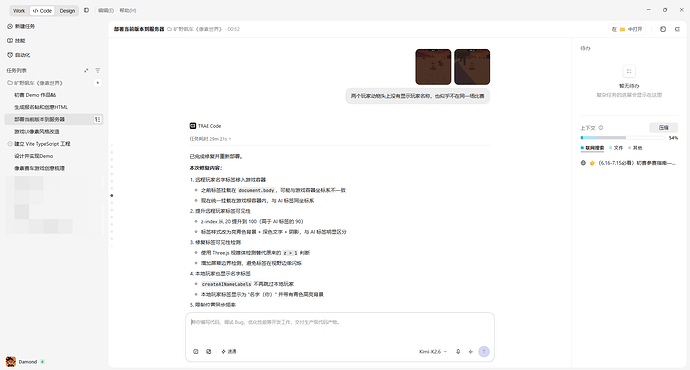The width and height of the screenshot is (690, 370).
Task: Switch to the Code mode tab
Action: point(42,11)
